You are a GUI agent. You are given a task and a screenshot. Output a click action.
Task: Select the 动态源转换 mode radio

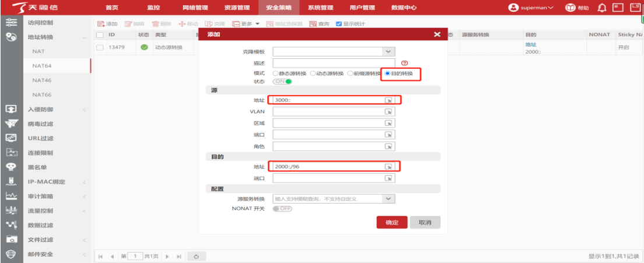tap(313, 73)
